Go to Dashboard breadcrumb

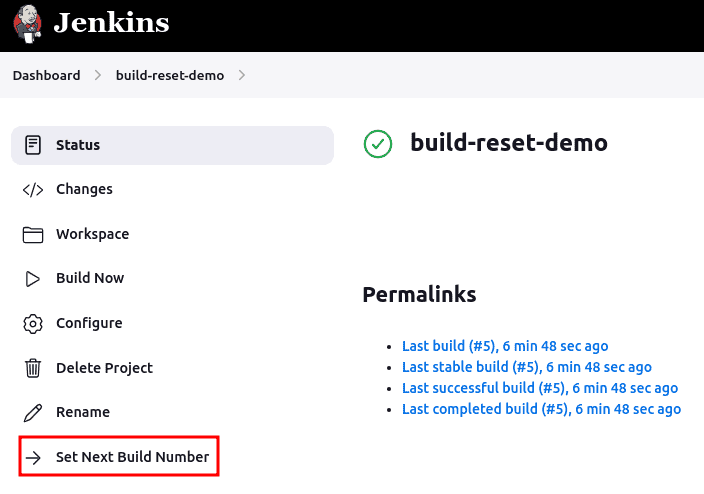pyautogui.click(x=47, y=75)
